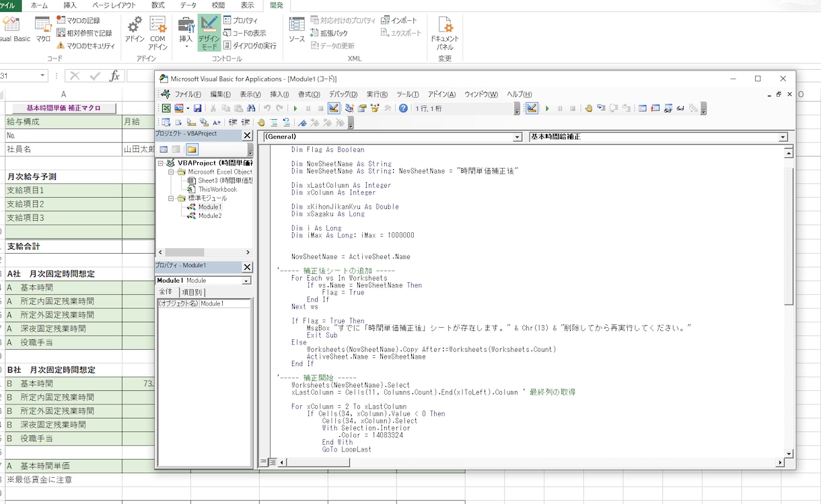Open Watch Window icon in debug toolbar

(x=668, y=108)
